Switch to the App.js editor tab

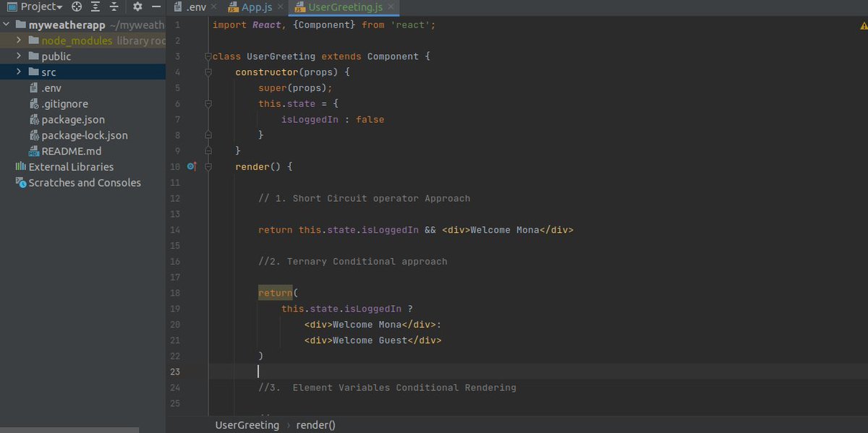[x=257, y=8]
